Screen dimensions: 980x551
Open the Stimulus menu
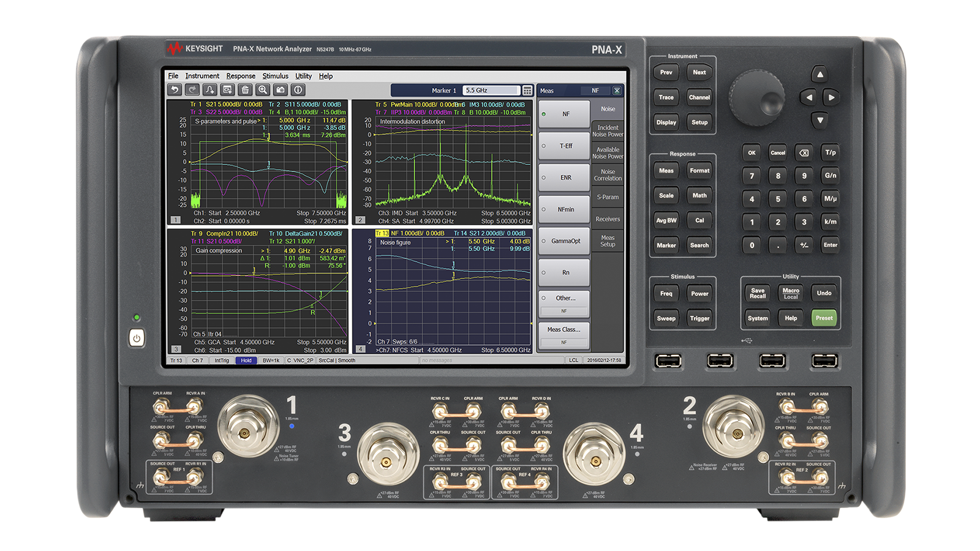275,76
